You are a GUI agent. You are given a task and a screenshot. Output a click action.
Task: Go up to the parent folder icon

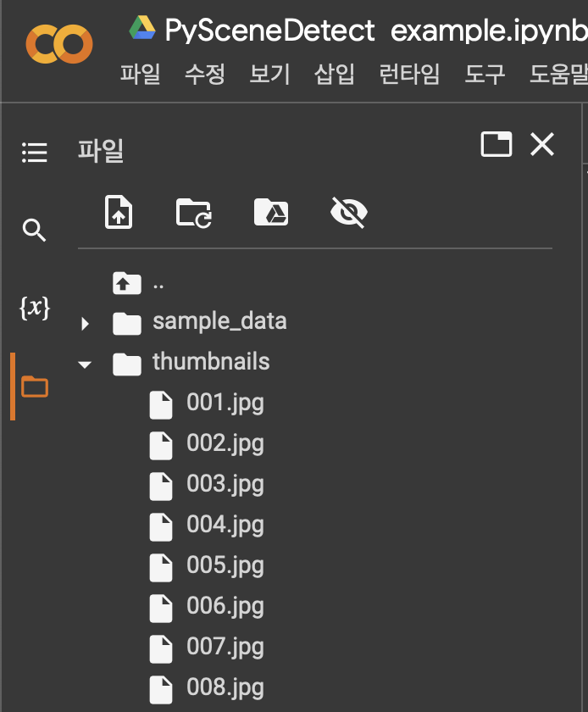(x=127, y=283)
